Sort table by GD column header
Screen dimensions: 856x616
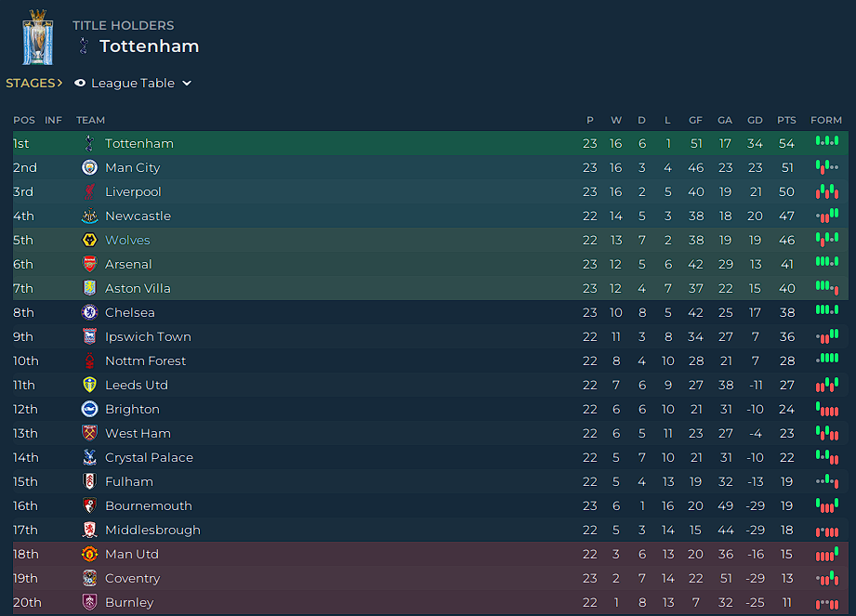(755, 120)
